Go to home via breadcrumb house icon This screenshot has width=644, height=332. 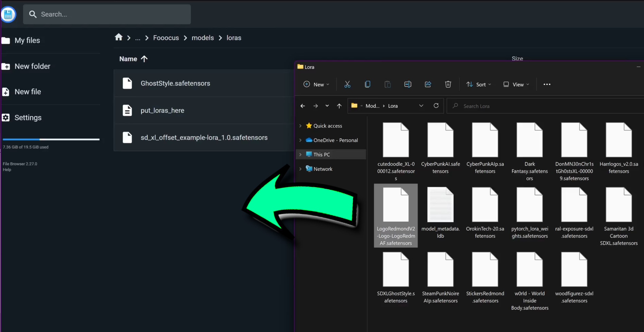pyautogui.click(x=118, y=37)
